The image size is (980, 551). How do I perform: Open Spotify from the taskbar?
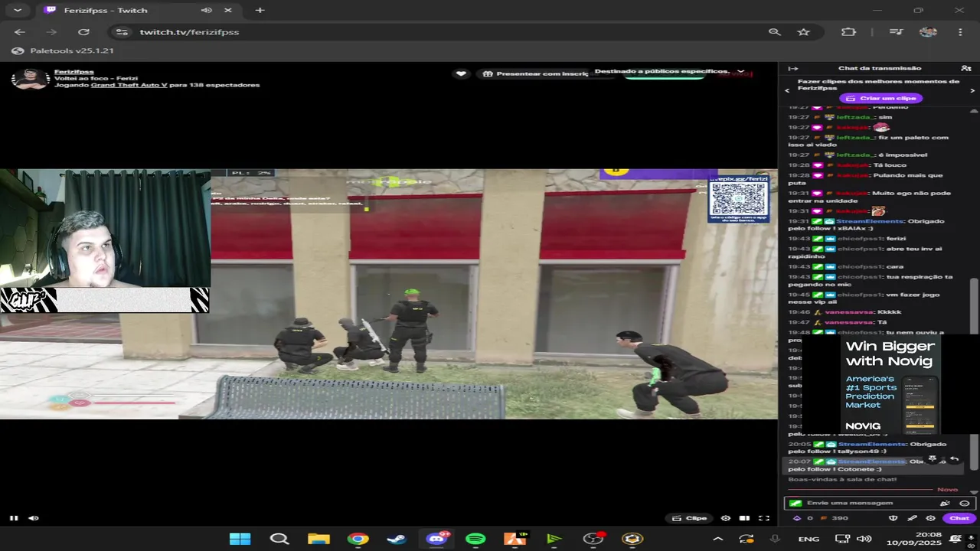click(475, 539)
